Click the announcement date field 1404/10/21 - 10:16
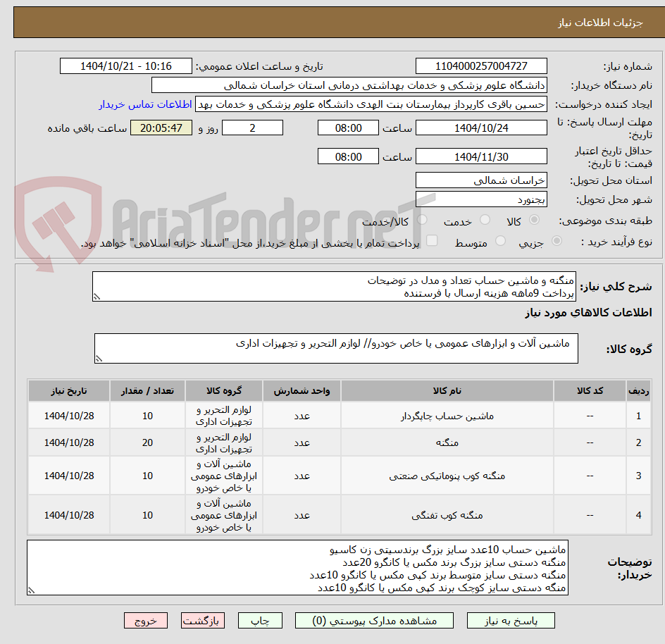The height and width of the screenshot is (644, 665). point(126,66)
